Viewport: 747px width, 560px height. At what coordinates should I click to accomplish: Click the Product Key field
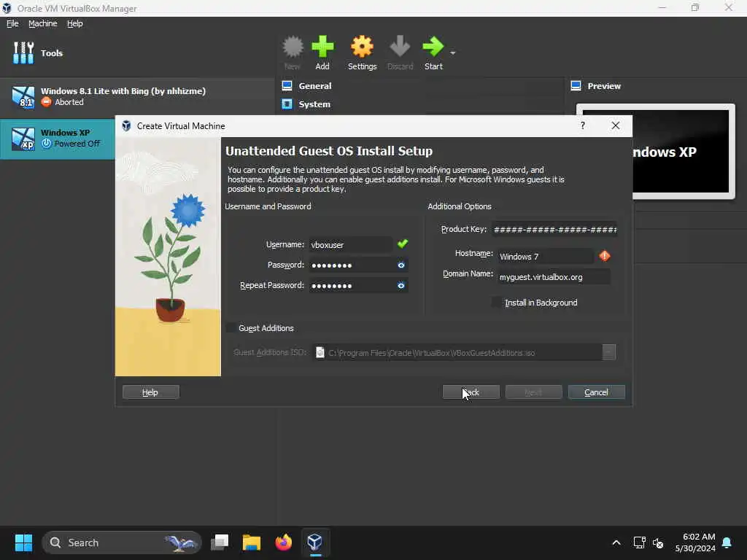[554, 230]
